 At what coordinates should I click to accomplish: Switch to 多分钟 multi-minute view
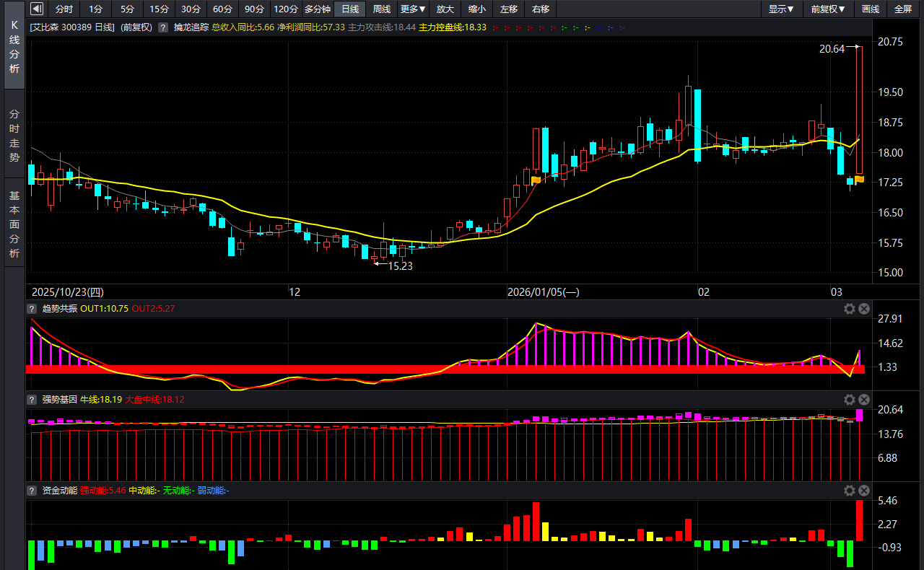pyautogui.click(x=318, y=9)
